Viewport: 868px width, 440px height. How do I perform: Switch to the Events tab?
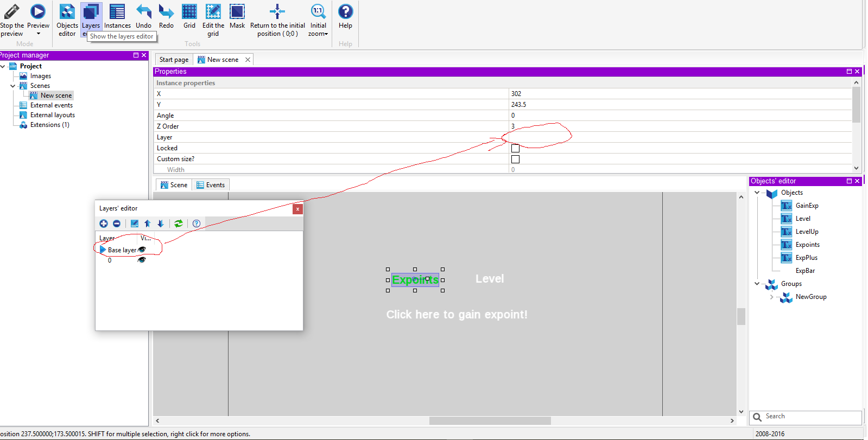coord(211,185)
